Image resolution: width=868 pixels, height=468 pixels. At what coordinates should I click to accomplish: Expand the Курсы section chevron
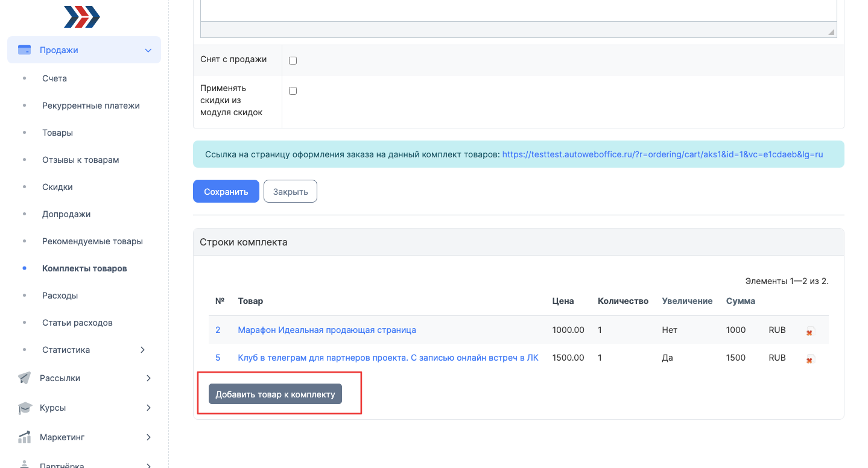tap(148, 408)
